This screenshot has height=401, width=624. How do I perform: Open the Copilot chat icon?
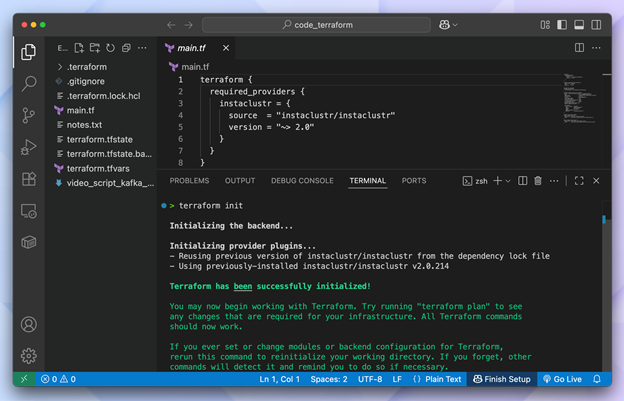click(444, 25)
